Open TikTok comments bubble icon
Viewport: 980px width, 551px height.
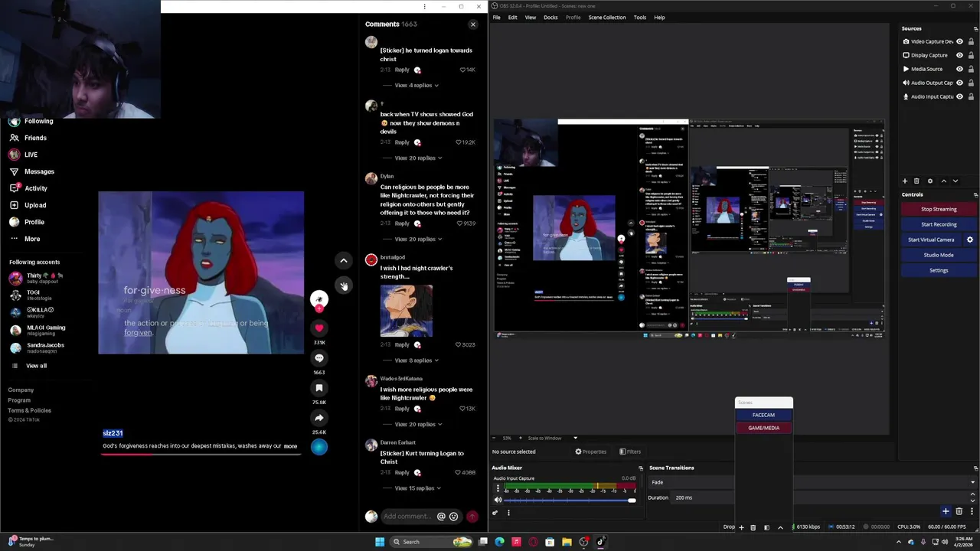tap(319, 358)
